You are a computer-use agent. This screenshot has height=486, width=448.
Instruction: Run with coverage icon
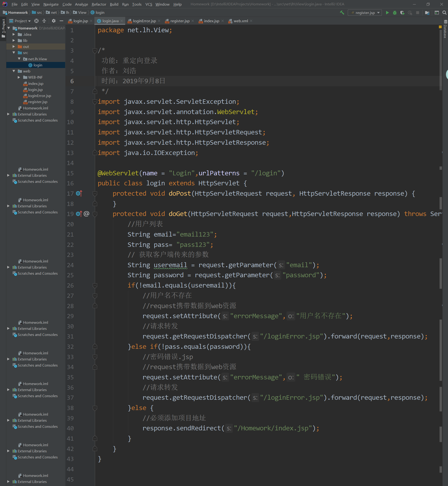402,13
